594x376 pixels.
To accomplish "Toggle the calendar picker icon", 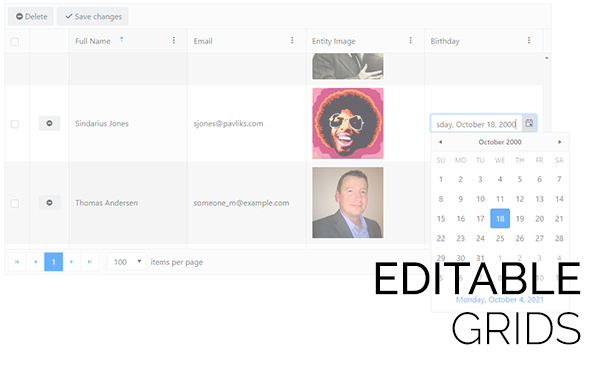I will point(530,123).
